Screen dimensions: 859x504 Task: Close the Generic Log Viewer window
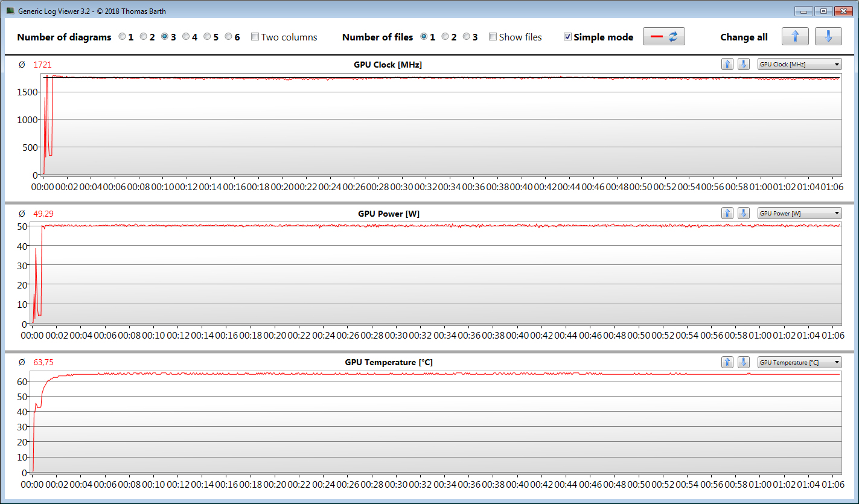tap(842, 11)
